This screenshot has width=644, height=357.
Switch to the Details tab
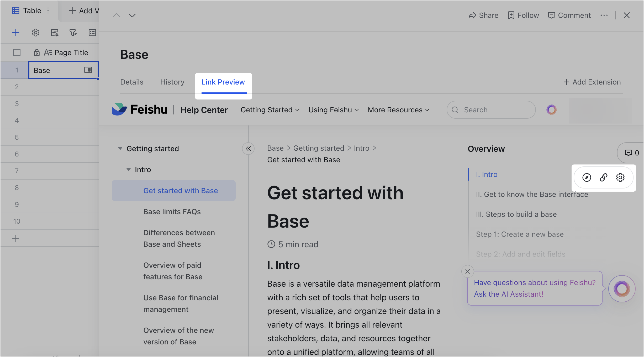coord(132,82)
